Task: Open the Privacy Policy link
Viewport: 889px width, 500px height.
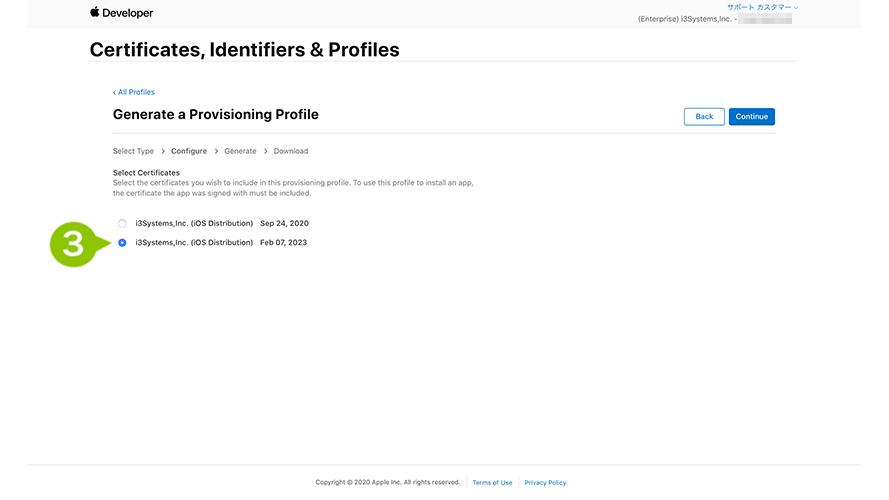Action: coord(545,482)
